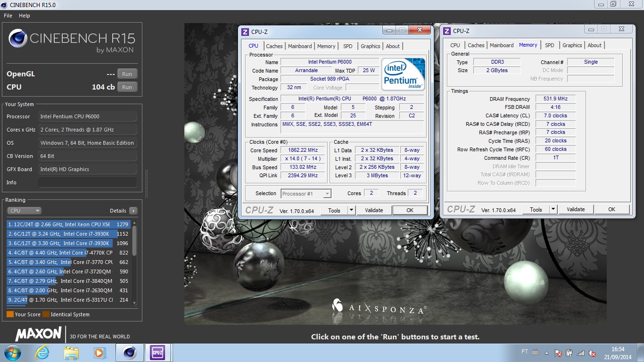
Task: Run the CPU benchmark test
Action: coord(127,87)
